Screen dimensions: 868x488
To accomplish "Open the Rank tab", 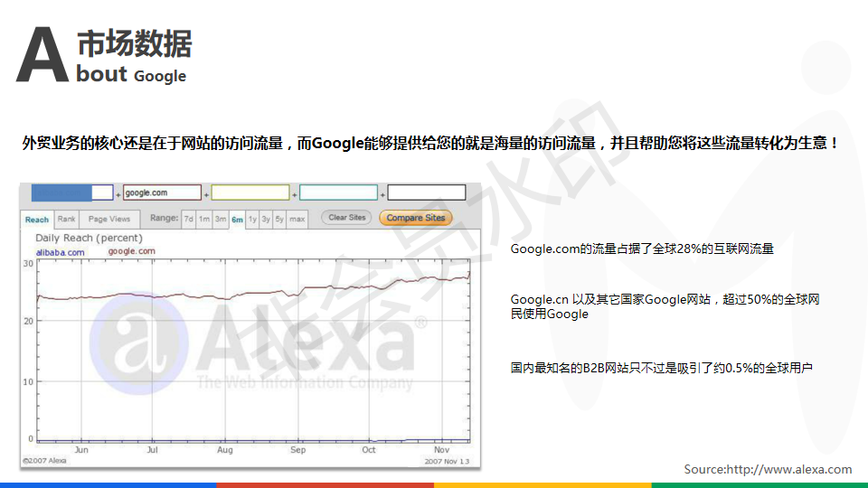I will tap(67, 220).
